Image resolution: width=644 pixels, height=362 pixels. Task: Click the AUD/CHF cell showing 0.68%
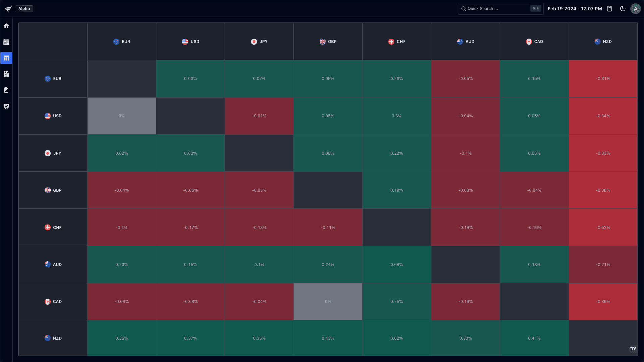pos(397,264)
